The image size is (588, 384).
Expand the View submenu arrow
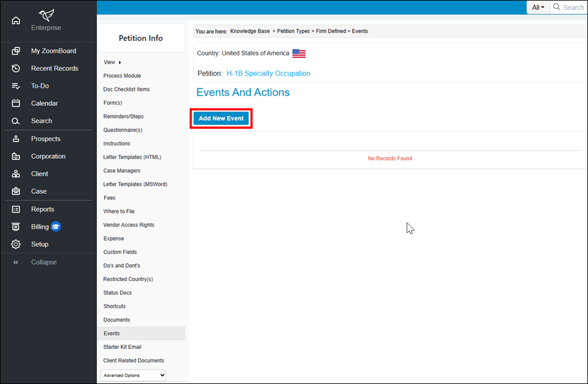(120, 63)
